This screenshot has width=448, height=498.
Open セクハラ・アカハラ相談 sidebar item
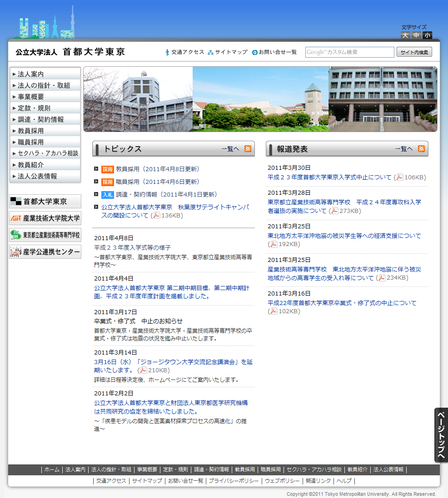tap(45, 153)
